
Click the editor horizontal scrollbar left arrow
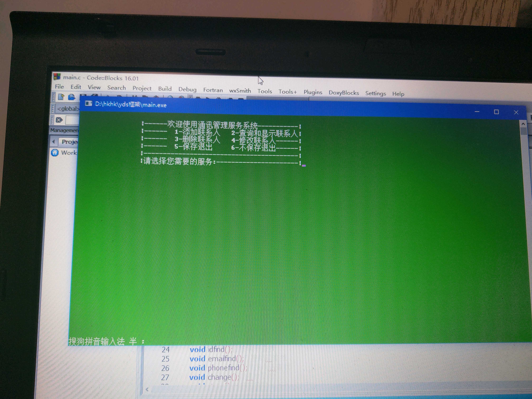point(147,389)
